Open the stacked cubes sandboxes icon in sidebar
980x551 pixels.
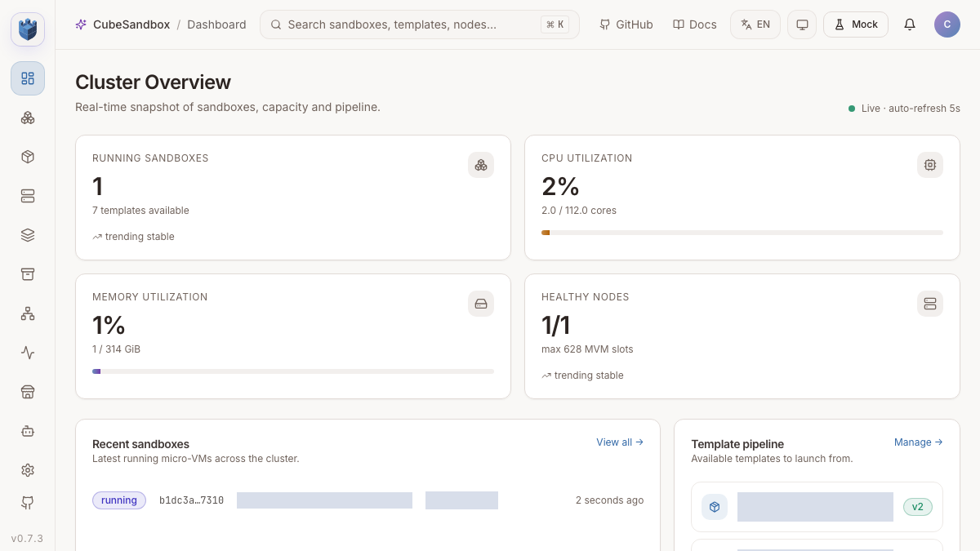(x=28, y=118)
